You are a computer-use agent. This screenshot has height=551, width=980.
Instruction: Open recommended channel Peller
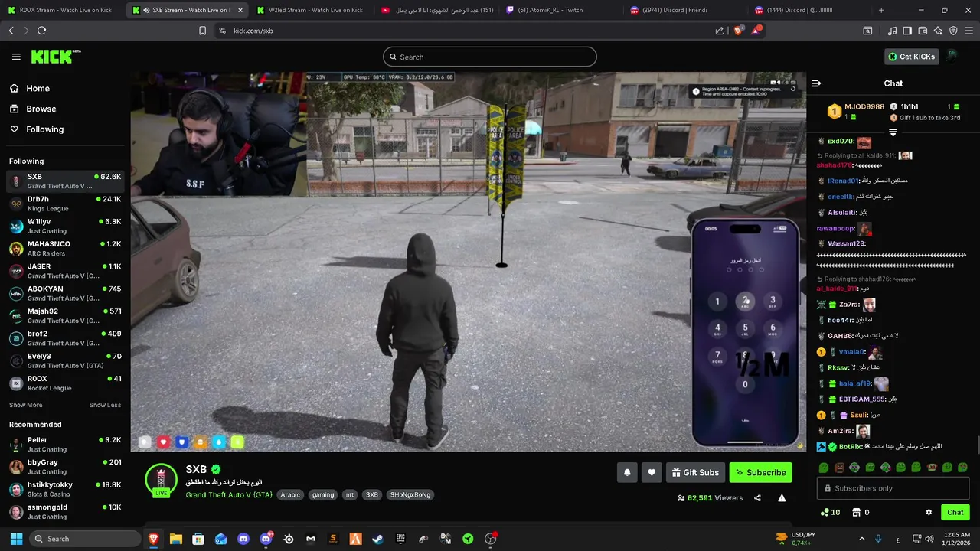click(65, 445)
